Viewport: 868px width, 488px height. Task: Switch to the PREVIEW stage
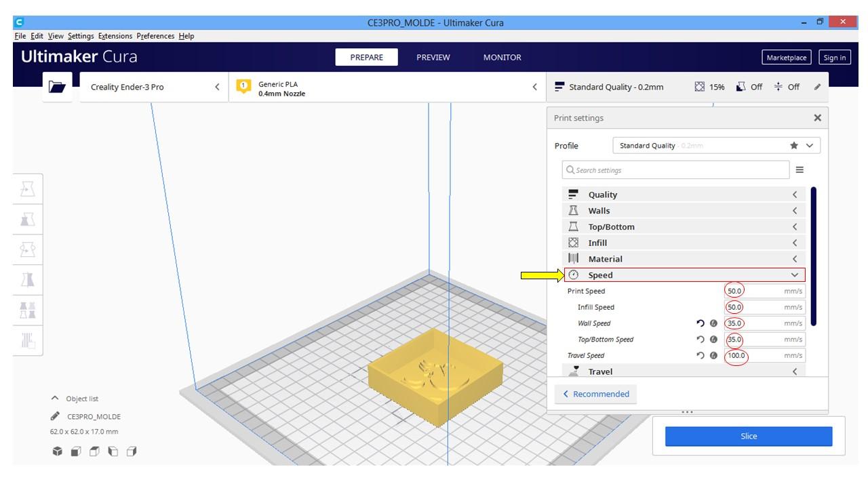pyautogui.click(x=433, y=58)
